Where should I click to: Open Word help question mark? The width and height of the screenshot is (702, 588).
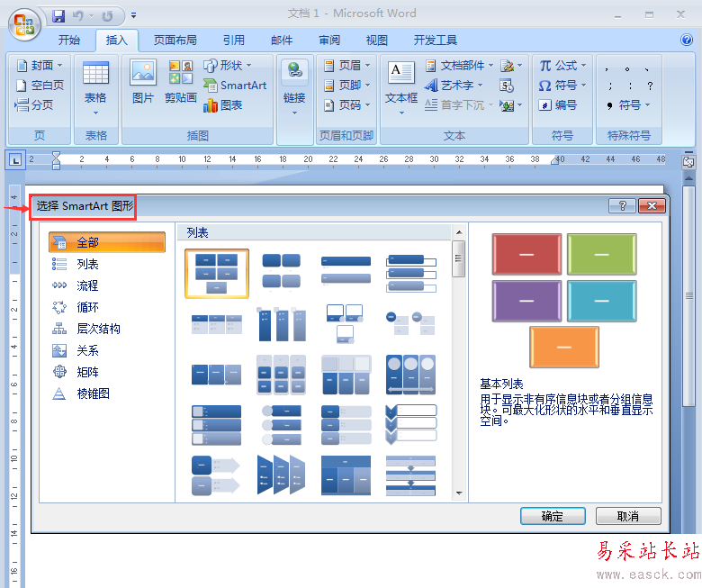pos(687,40)
